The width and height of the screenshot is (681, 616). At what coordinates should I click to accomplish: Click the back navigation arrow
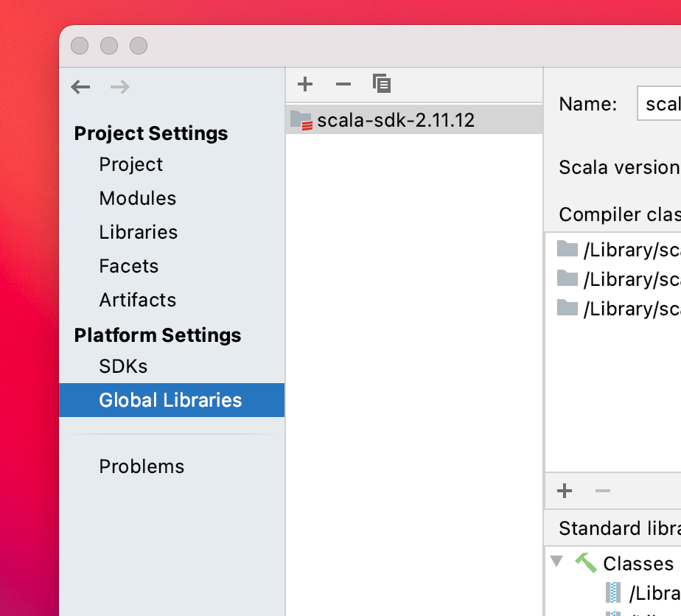[x=80, y=87]
